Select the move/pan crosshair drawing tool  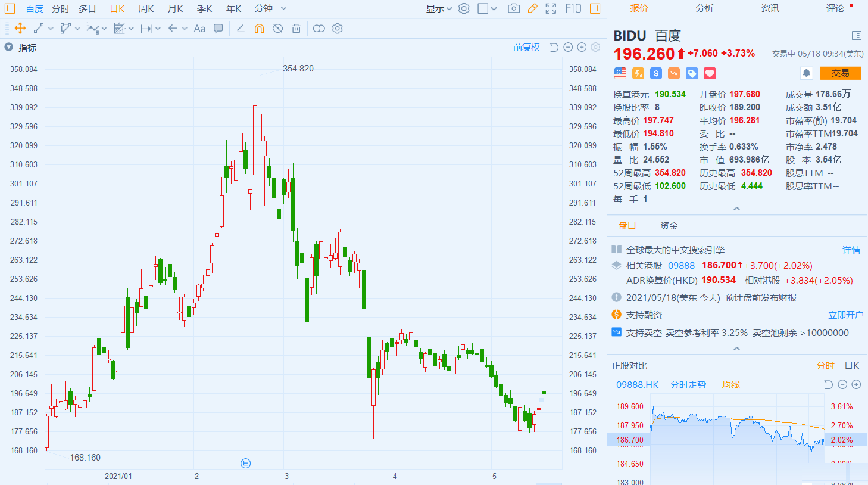20,28
